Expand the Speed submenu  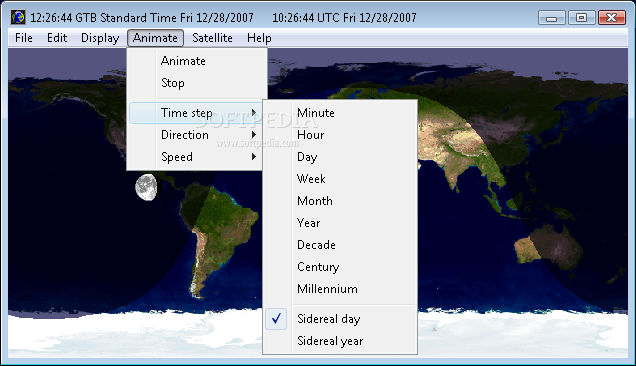click(196, 157)
